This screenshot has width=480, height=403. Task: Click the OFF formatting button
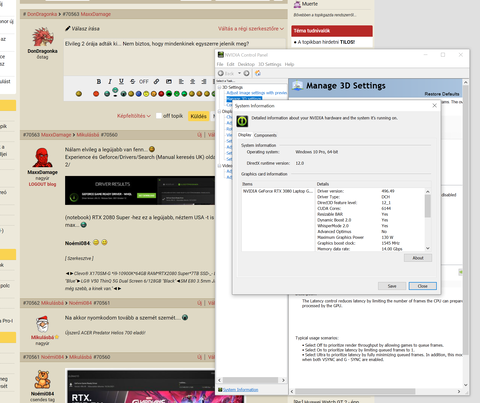pyautogui.click(x=144, y=81)
